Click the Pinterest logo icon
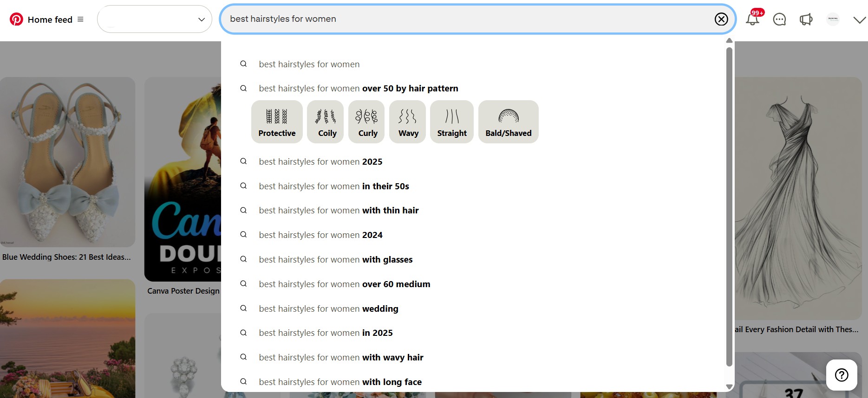This screenshot has width=868, height=398. click(x=16, y=19)
